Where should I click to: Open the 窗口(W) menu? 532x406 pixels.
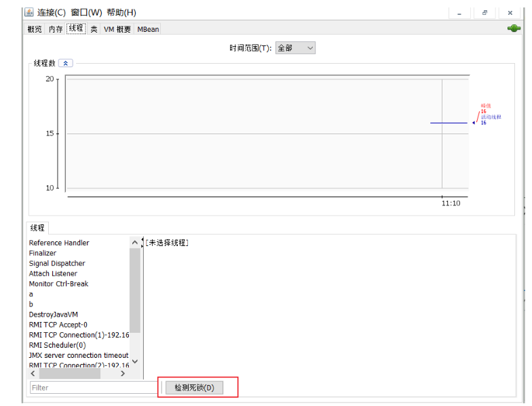click(x=86, y=12)
